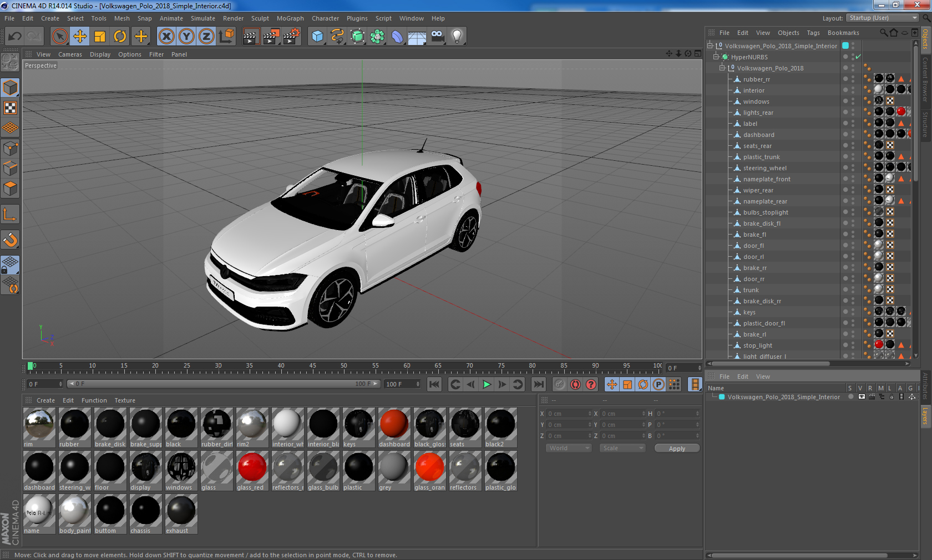The image size is (932, 560).
Task: Go to end of animation
Action: pyautogui.click(x=539, y=384)
